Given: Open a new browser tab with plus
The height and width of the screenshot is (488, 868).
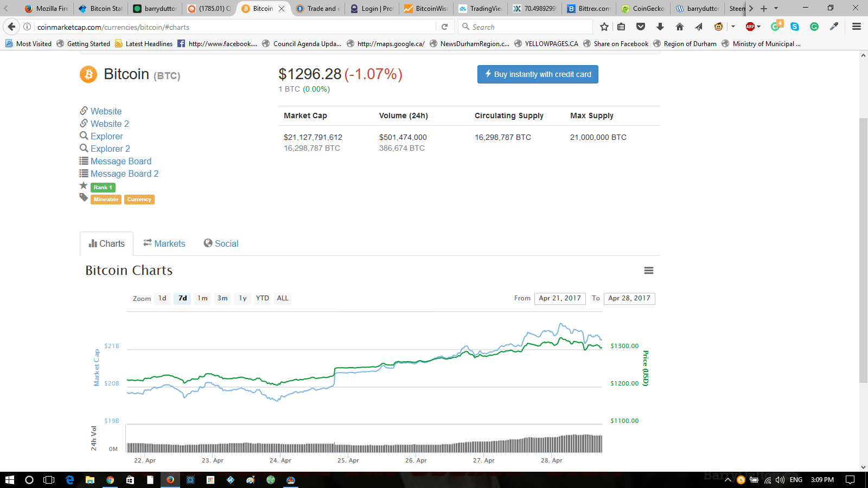Looking at the screenshot, I should tap(764, 8).
